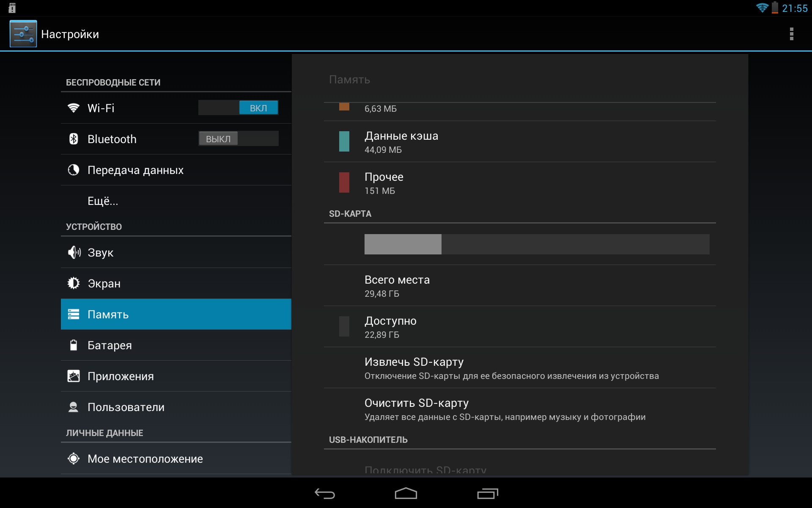The height and width of the screenshot is (508, 812).
Task: Tap the Bluetooth icon in sidebar
Action: point(74,139)
